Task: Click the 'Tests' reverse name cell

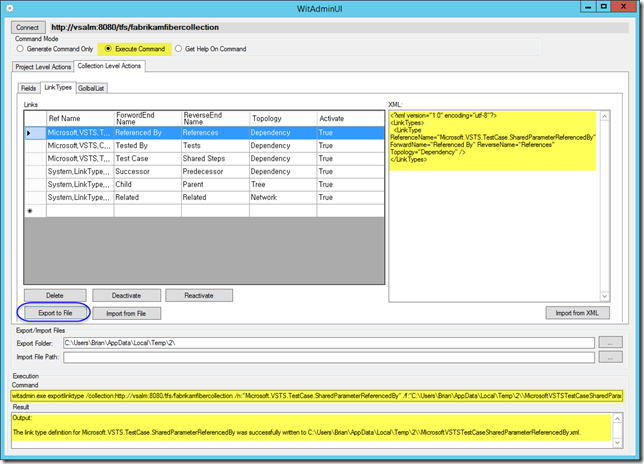Action: click(x=215, y=145)
